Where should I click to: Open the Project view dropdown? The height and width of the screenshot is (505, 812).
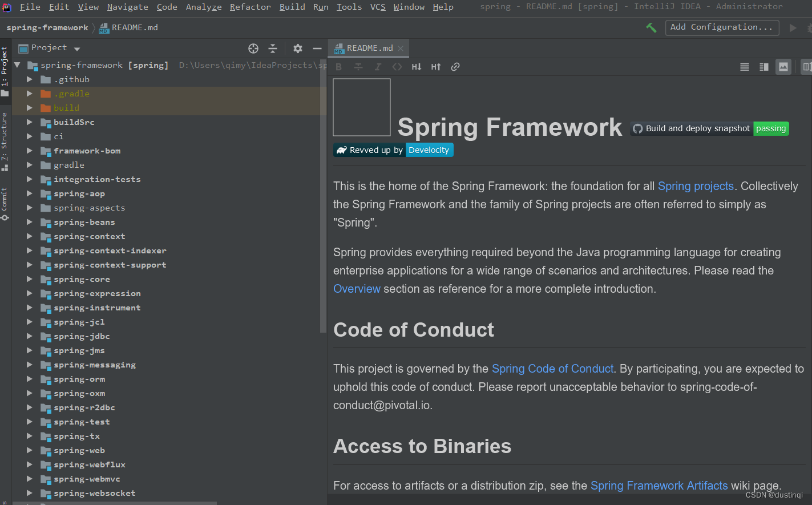click(x=77, y=49)
